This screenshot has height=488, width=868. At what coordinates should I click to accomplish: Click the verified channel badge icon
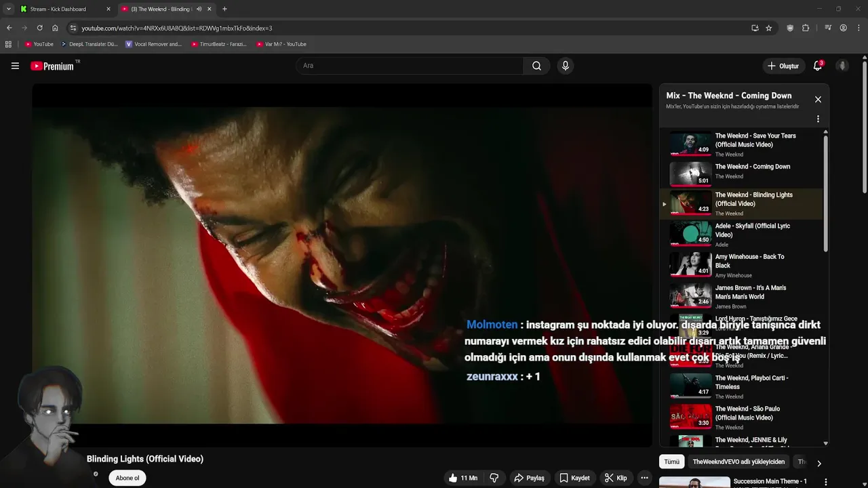point(96,474)
